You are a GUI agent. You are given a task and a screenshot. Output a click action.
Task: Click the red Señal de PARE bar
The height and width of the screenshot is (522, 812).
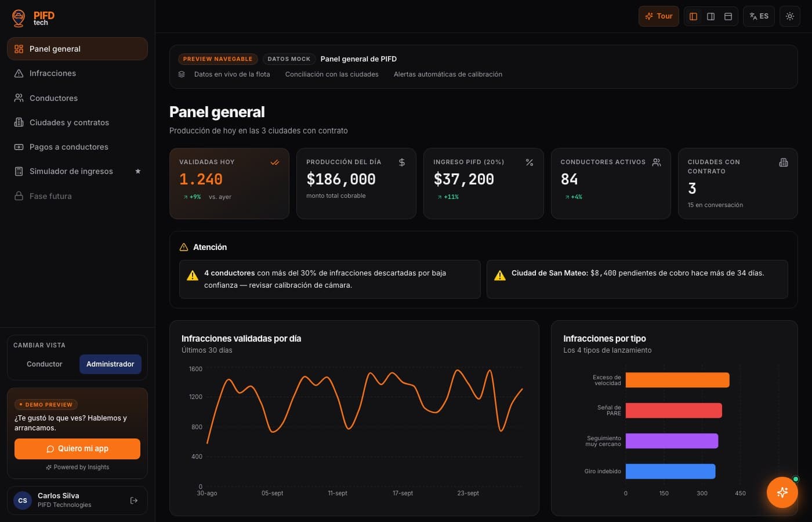(x=674, y=411)
